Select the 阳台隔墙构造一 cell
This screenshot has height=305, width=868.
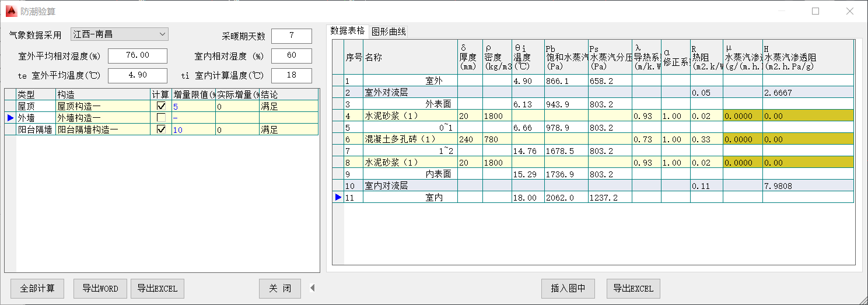103,129
